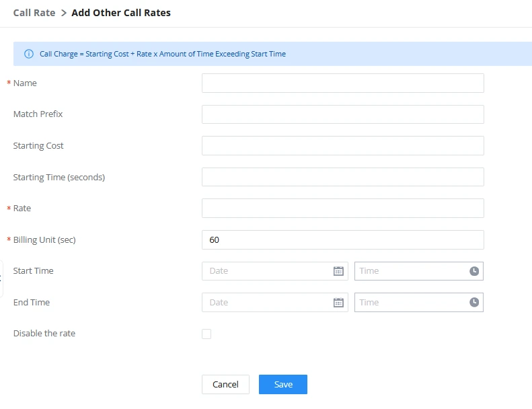Open the End Time Time picker field
The image size is (532, 409).
pyautogui.click(x=419, y=303)
